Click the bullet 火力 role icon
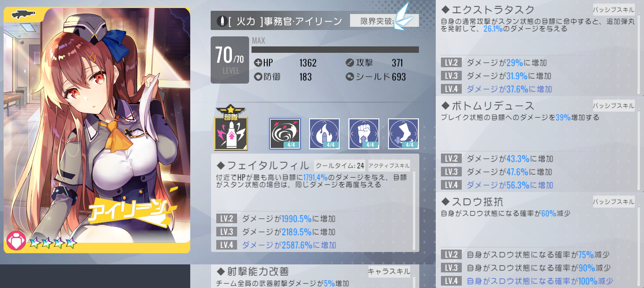The width and height of the screenshot is (644, 288). click(222, 21)
